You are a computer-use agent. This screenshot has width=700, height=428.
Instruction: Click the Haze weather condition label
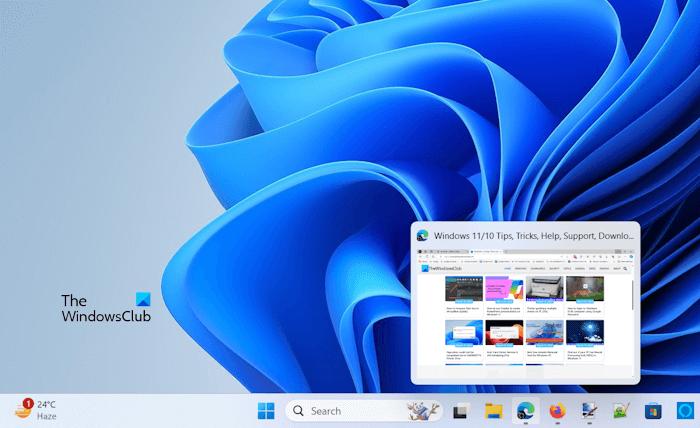pyautogui.click(x=48, y=417)
